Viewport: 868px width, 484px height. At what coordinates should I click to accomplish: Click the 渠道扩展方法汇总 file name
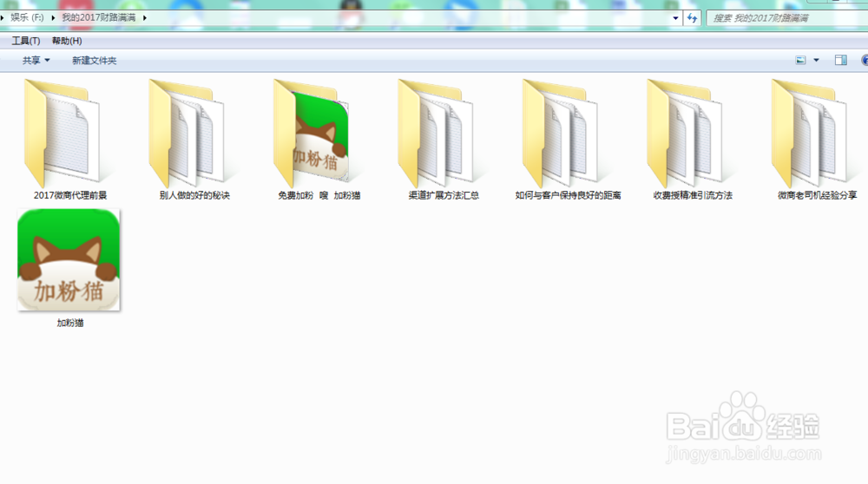point(444,195)
